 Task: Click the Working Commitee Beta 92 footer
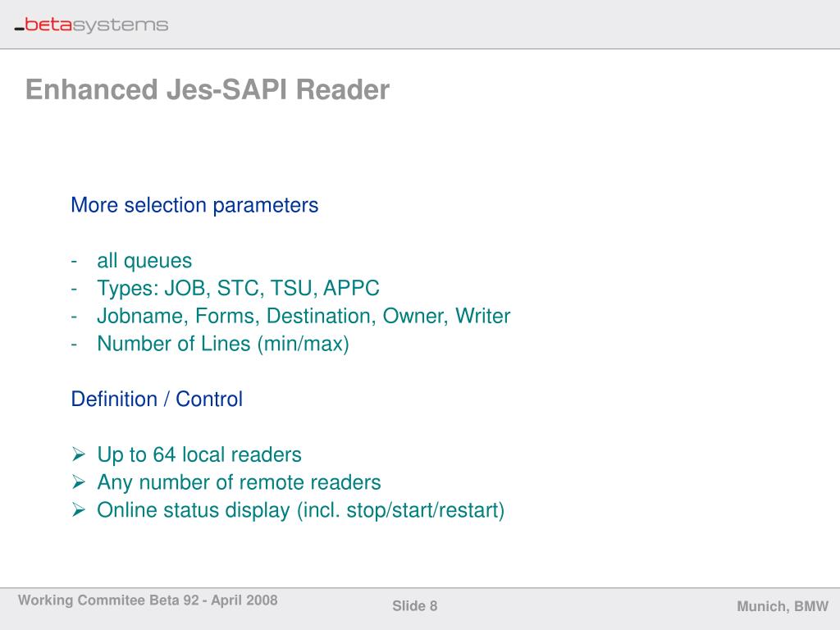click(x=148, y=600)
